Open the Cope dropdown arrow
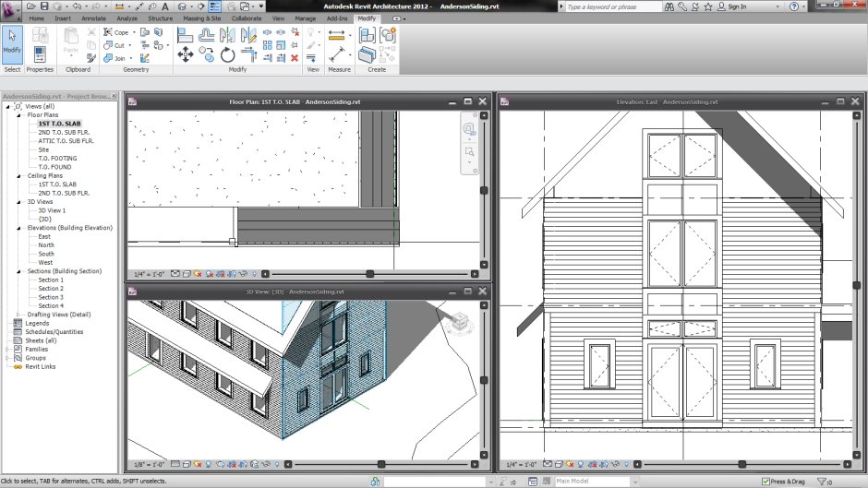 [134, 32]
